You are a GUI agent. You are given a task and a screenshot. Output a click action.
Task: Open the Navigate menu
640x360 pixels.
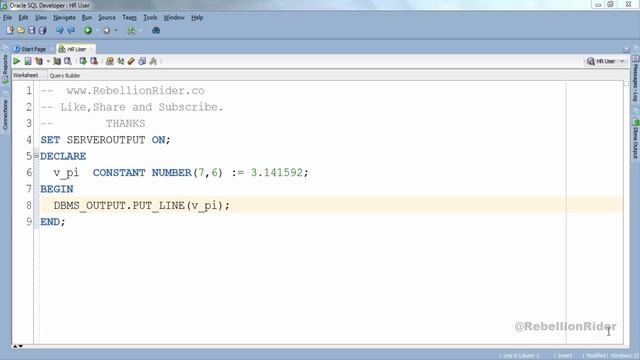point(64,18)
